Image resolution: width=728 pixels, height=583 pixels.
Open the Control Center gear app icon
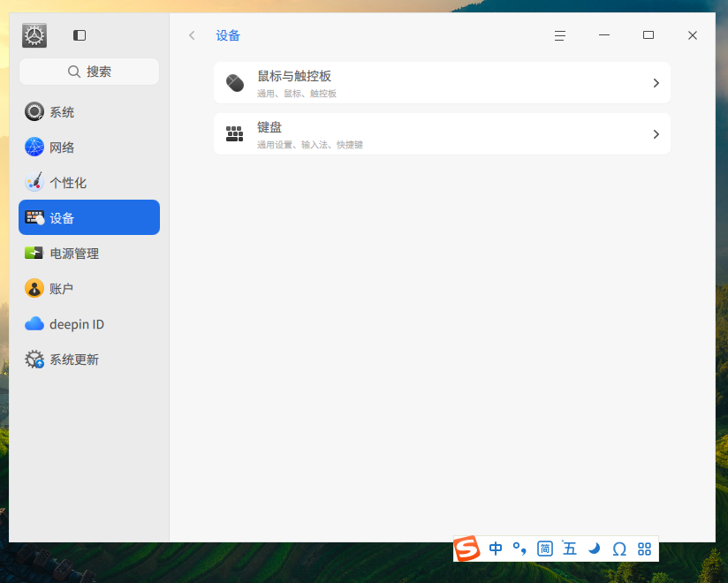pyautogui.click(x=34, y=35)
